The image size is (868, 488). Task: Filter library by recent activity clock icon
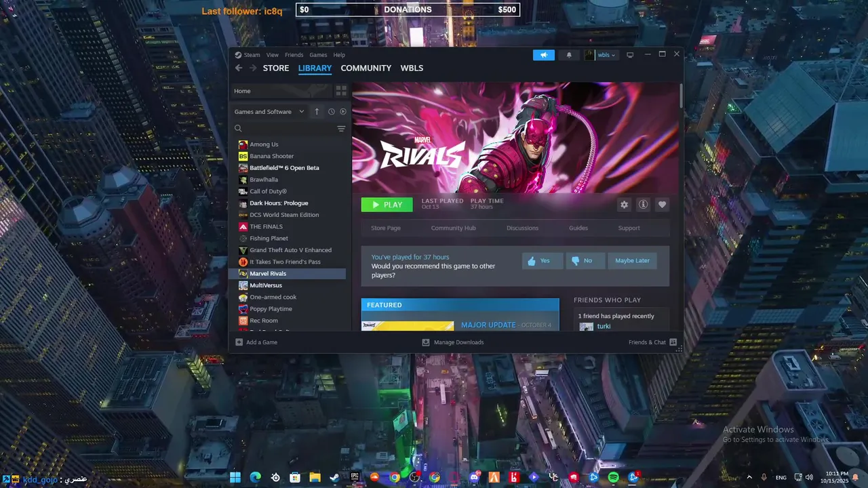tap(332, 112)
